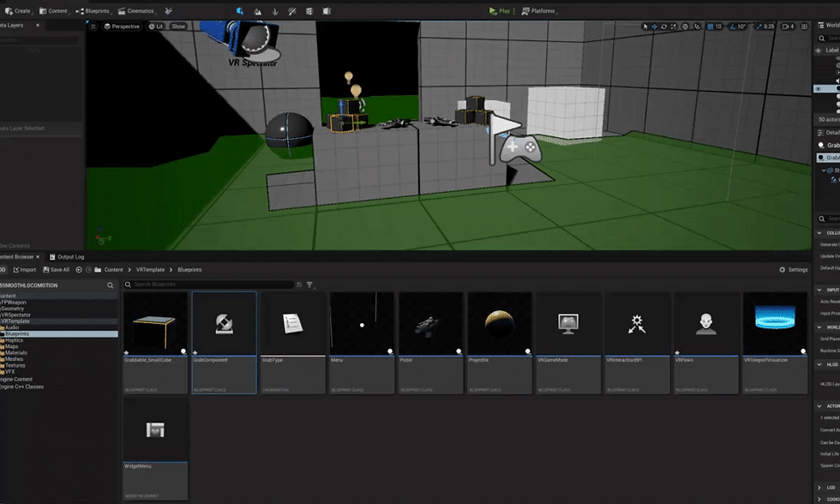Screen dimensions: 840x504
Task: Click Save All in Content Browser
Action: (x=57, y=269)
